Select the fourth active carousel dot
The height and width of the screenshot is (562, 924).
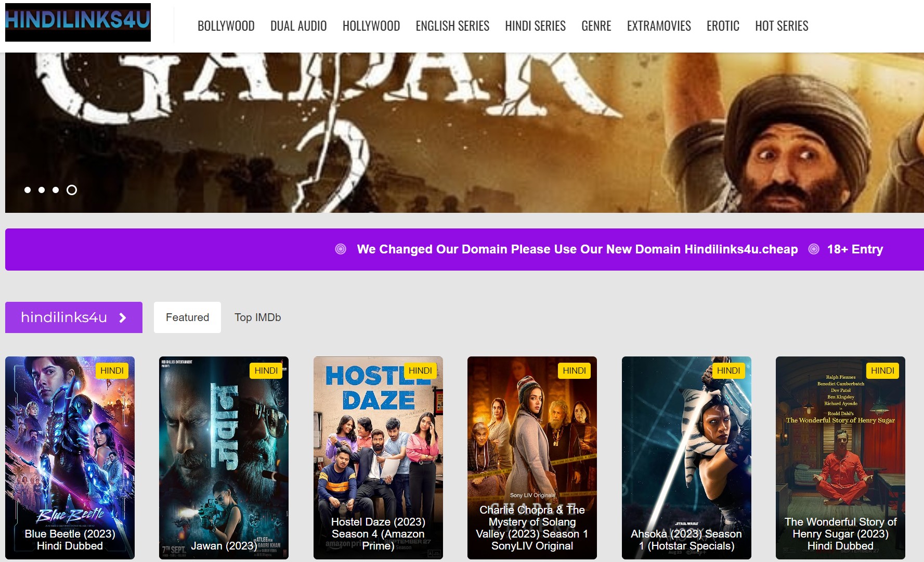(72, 190)
